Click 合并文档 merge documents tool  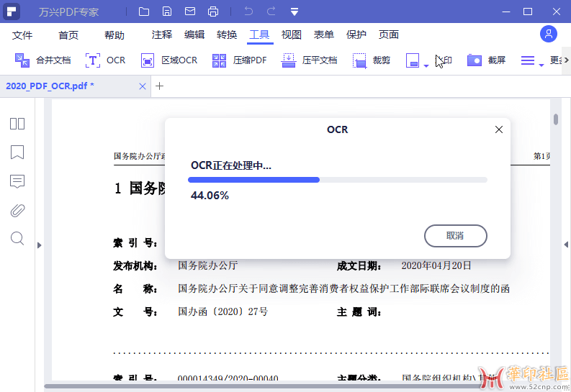[x=42, y=60]
